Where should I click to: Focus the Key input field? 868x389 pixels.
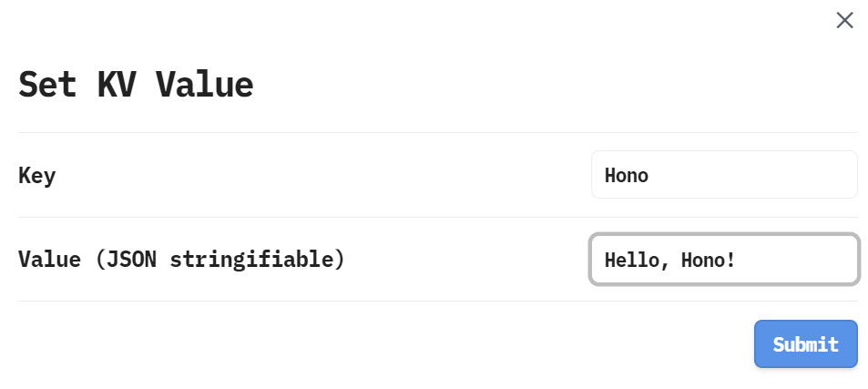724,175
